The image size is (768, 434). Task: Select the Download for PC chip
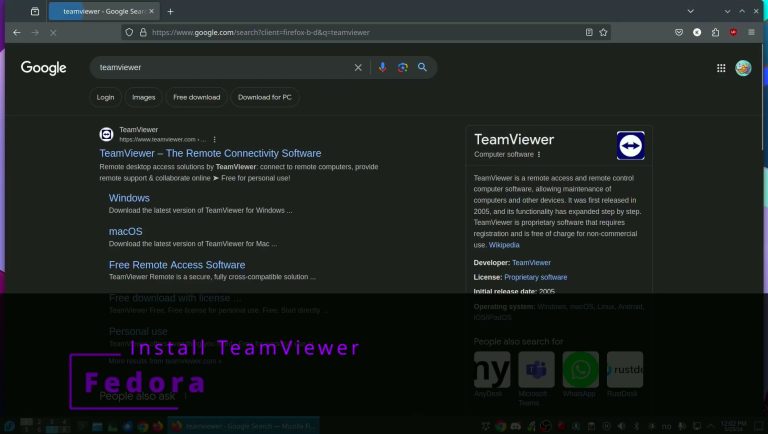click(x=264, y=97)
